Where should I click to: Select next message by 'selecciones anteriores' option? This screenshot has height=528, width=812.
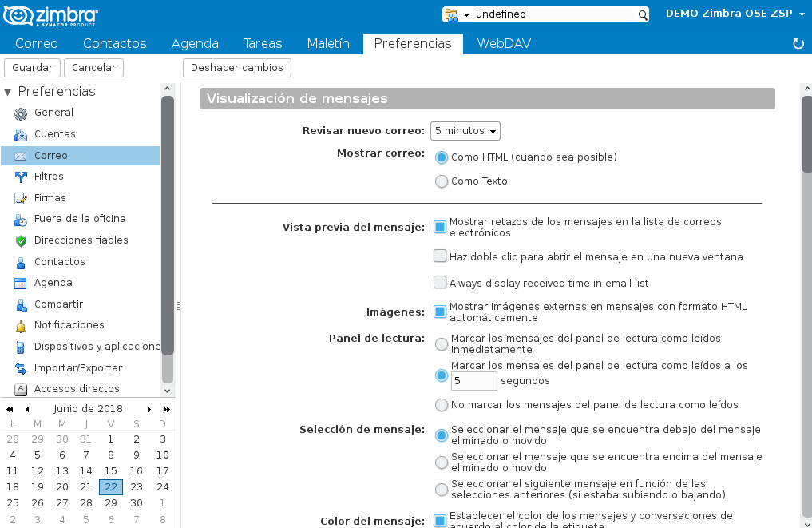[442, 489]
